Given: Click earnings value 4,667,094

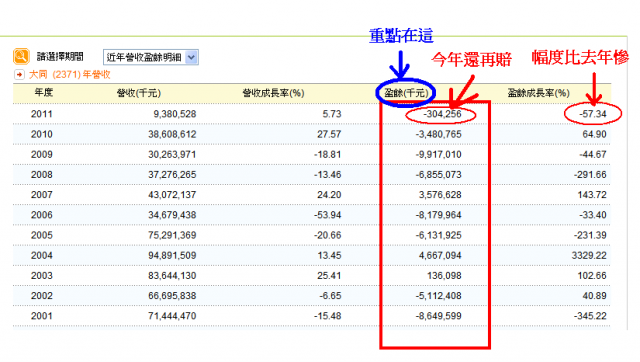Looking at the screenshot, I should (x=440, y=255).
